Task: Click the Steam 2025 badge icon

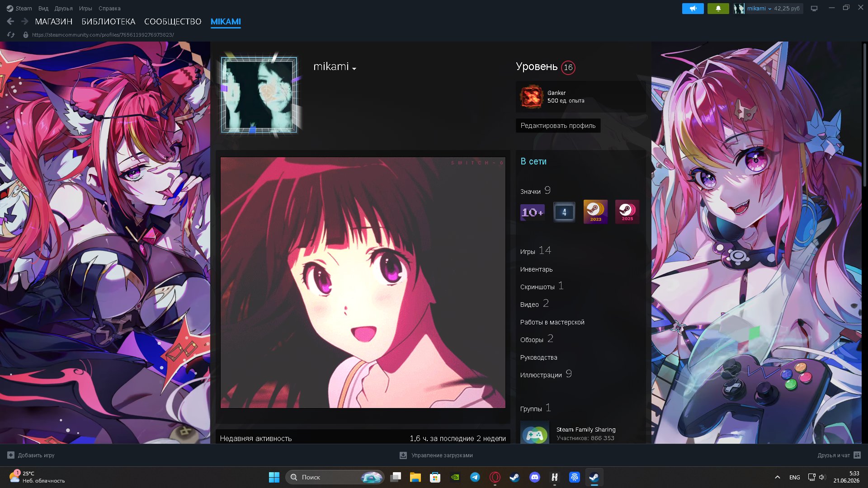Action: click(627, 212)
